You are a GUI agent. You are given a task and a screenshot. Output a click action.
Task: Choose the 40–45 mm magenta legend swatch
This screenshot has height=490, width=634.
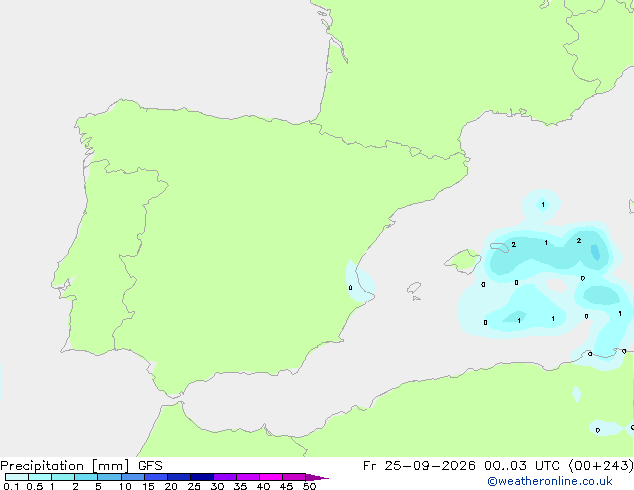pyautogui.click(x=271, y=477)
